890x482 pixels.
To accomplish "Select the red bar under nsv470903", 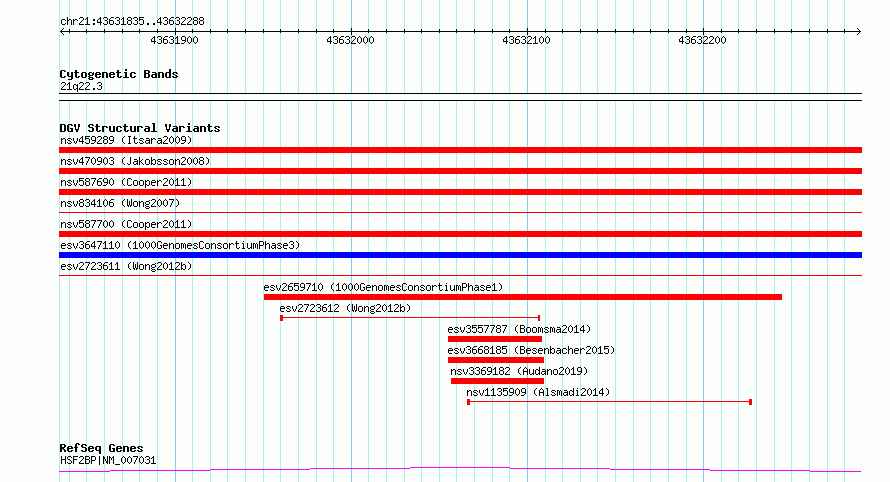I will point(460,171).
